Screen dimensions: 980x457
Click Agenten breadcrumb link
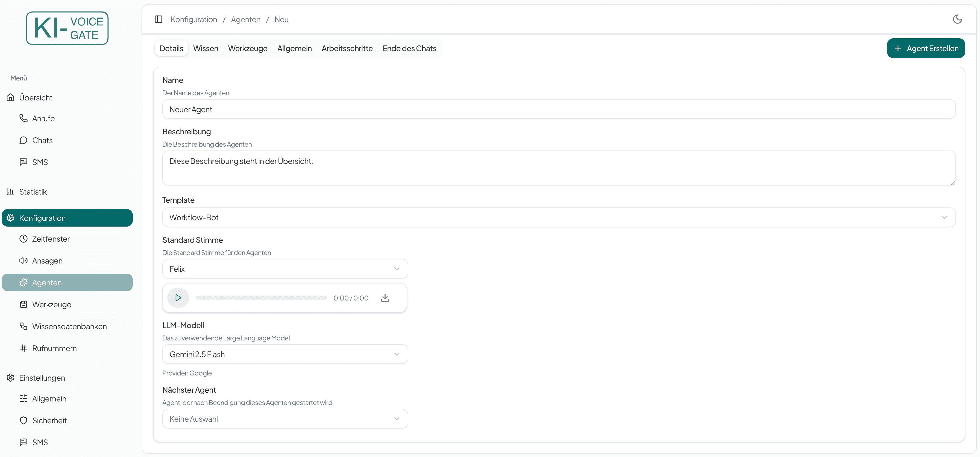click(245, 19)
